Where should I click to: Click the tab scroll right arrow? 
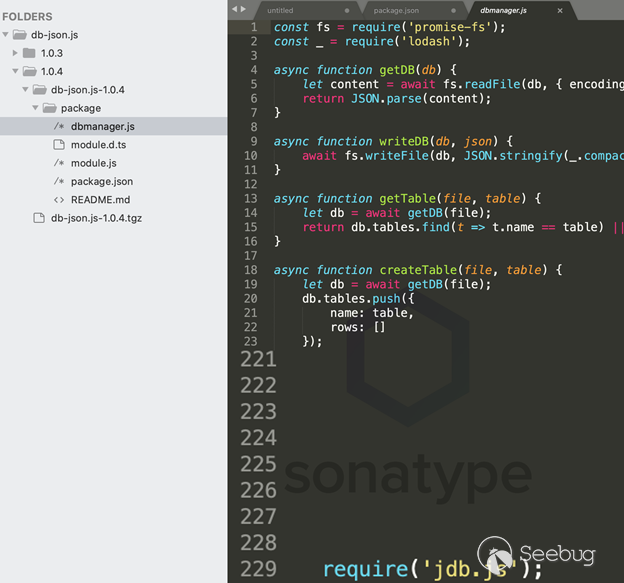tap(243, 9)
